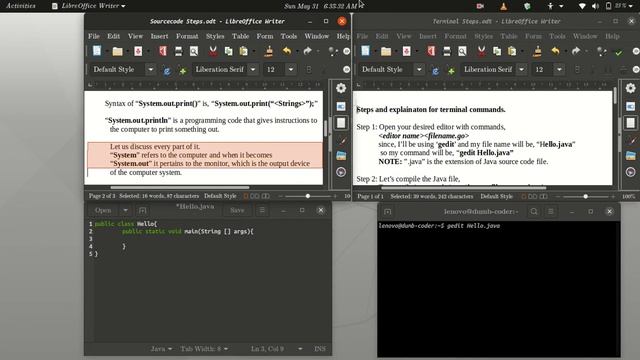Open Java language selector in gedit

tap(161, 349)
